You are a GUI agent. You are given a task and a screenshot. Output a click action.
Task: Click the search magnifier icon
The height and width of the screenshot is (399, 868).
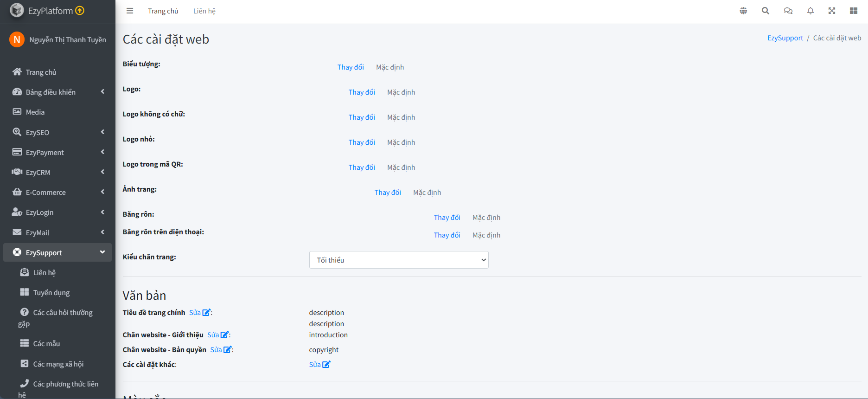766,11
